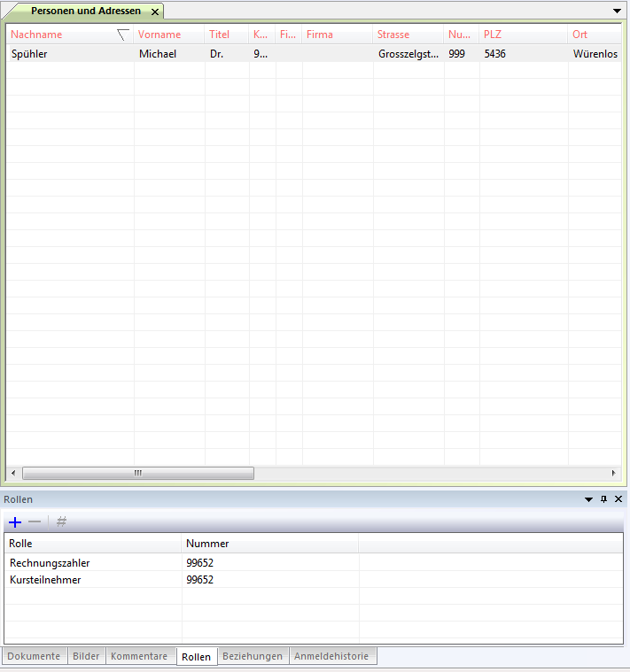Switch to the Bilder tab

click(86, 656)
